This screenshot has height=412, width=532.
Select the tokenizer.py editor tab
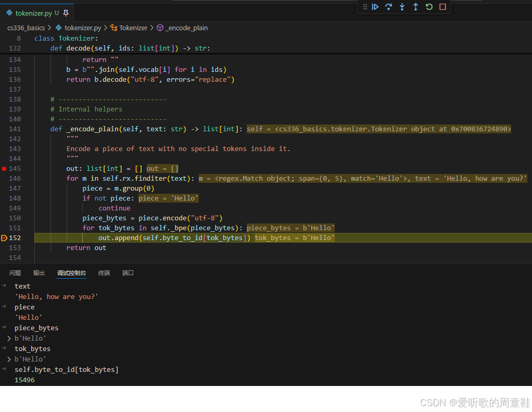pyautogui.click(x=34, y=13)
